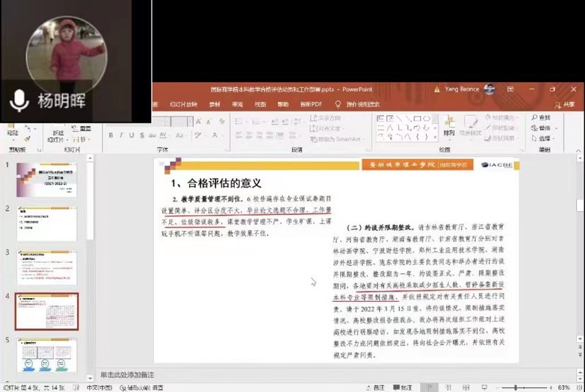Click the 查找 (Find) icon

[541, 117]
